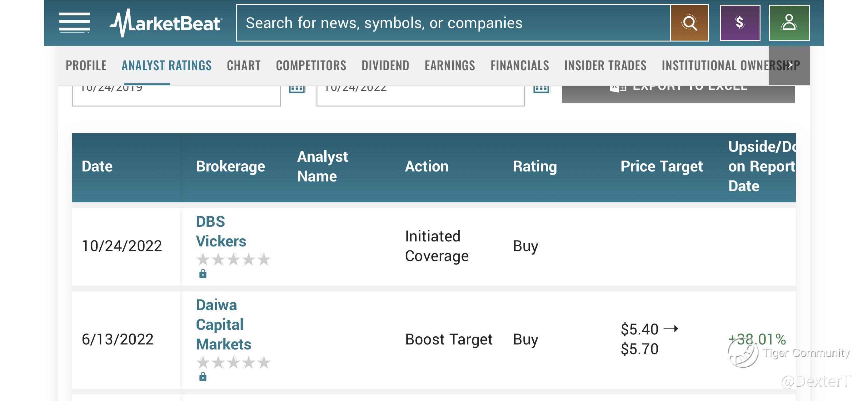Go to the Insider Trades tab

tap(605, 65)
